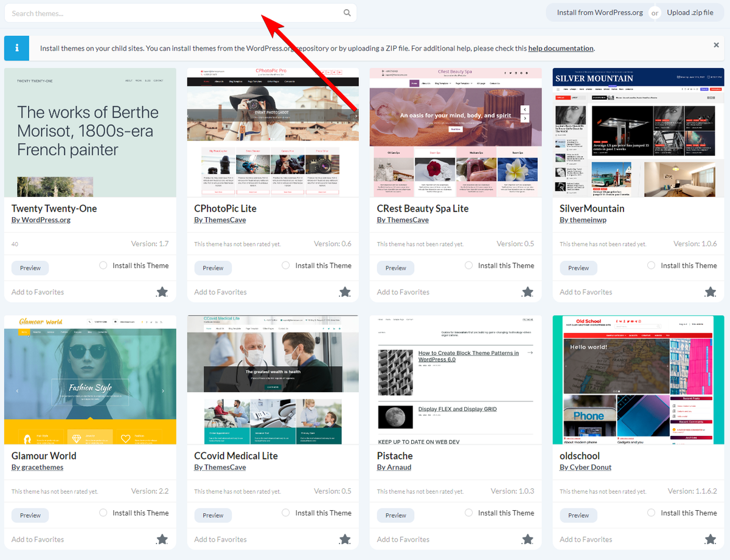Click the favorites star for oldschool
The height and width of the screenshot is (560, 730).
coord(710,539)
